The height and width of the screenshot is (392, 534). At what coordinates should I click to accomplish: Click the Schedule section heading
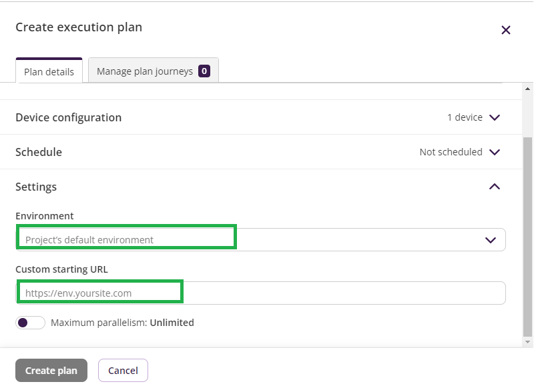[39, 152]
